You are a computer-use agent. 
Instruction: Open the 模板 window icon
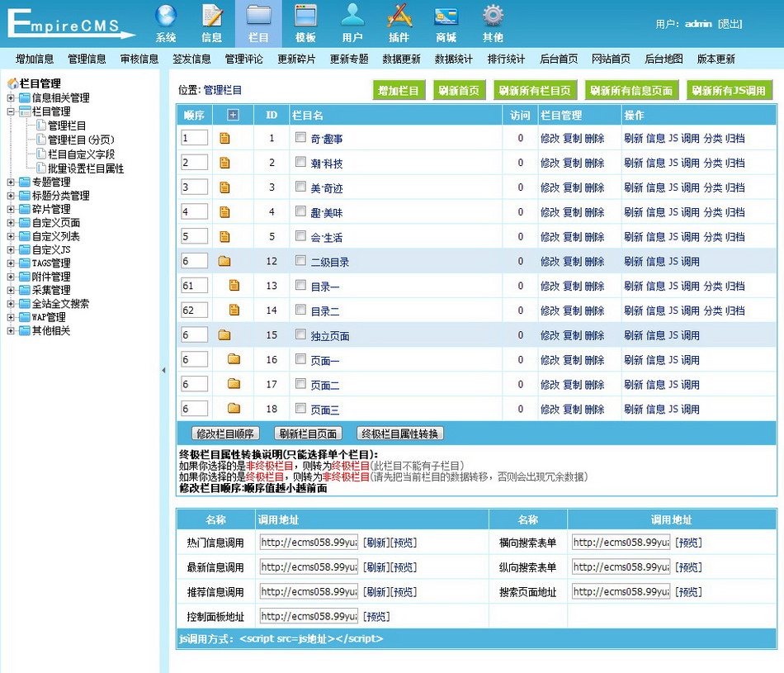[305, 16]
